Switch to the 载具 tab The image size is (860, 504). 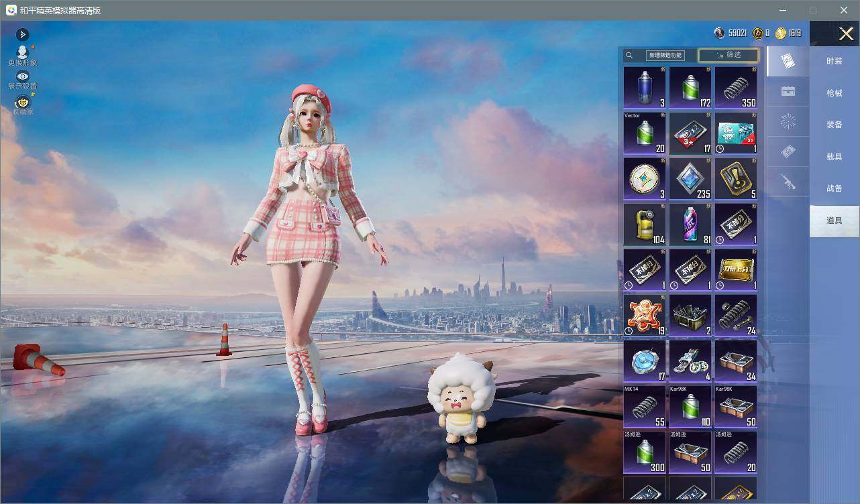(834, 156)
